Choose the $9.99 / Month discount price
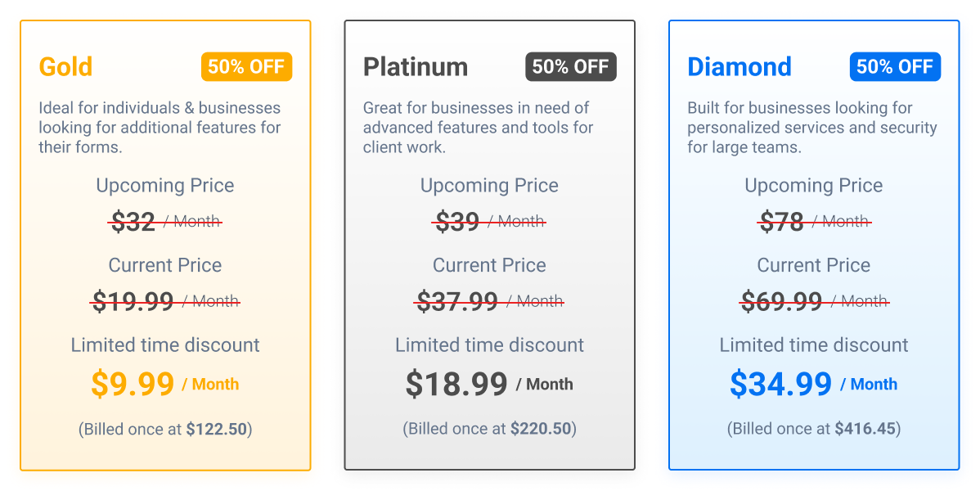This screenshot has height=491, width=980. pos(165,384)
